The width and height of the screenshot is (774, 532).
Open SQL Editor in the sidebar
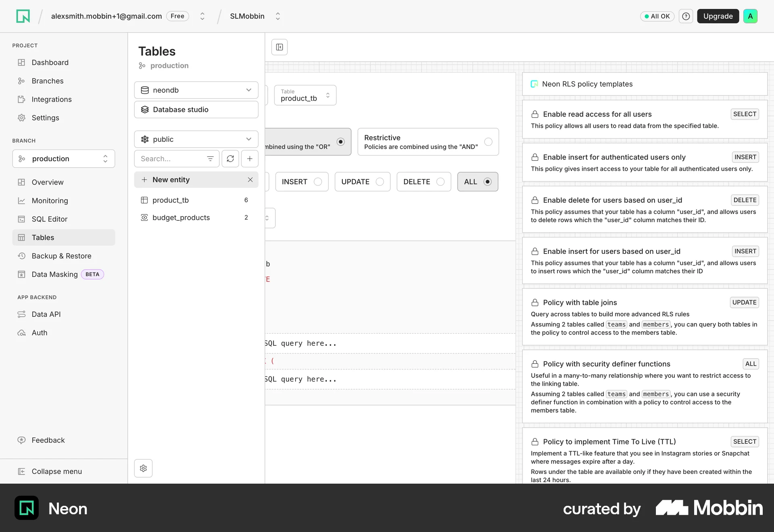pyautogui.click(x=64, y=219)
